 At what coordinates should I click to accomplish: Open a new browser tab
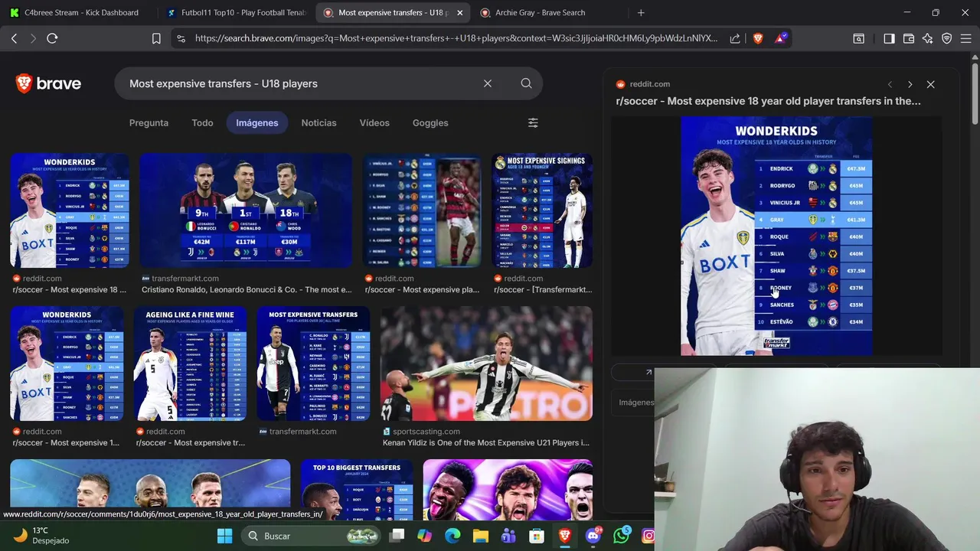(641, 12)
